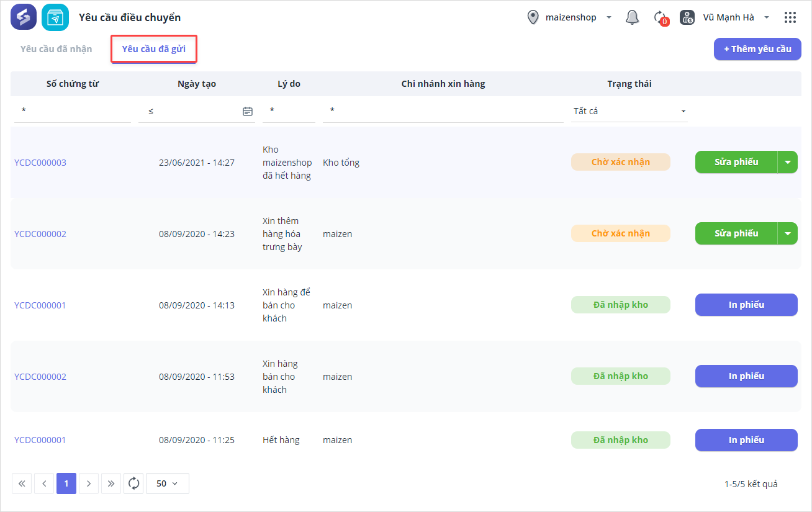Expand the maizenshop branch dropdown arrow
Viewport: 812px width, 512px height.
(609, 17)
